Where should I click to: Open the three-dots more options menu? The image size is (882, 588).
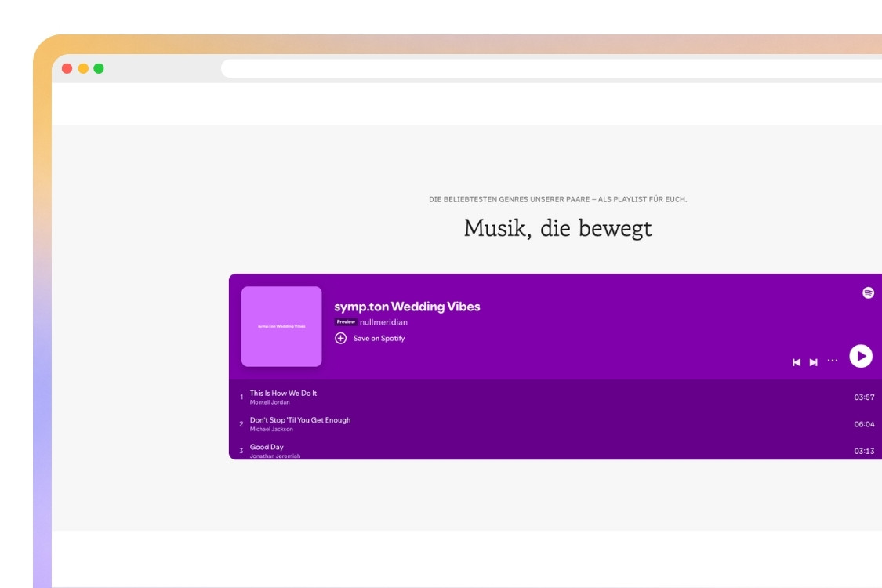click(833, 360)
